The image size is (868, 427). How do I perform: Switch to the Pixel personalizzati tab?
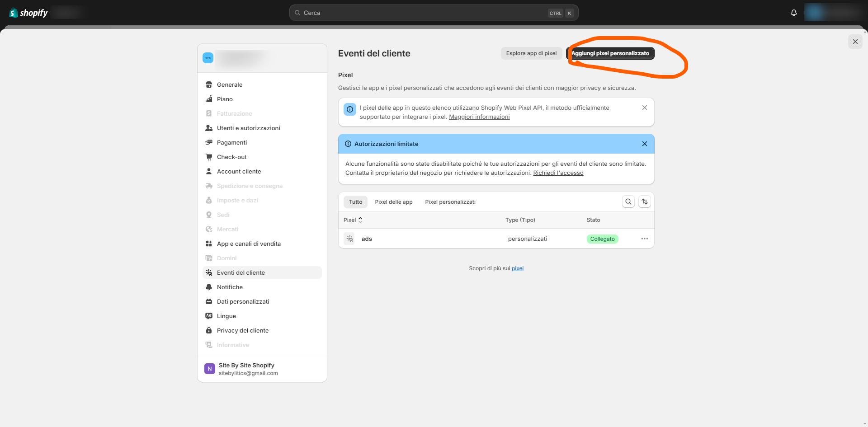(450, 202)
